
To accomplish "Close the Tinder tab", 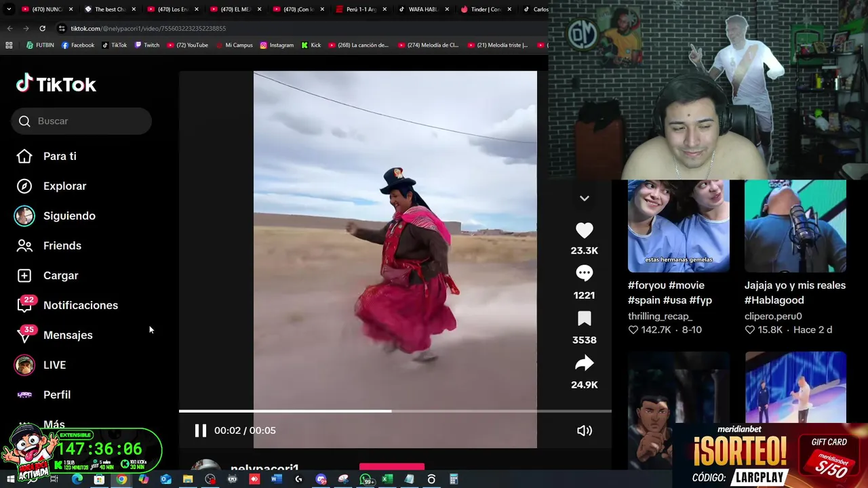I will (x=509, y=9).
